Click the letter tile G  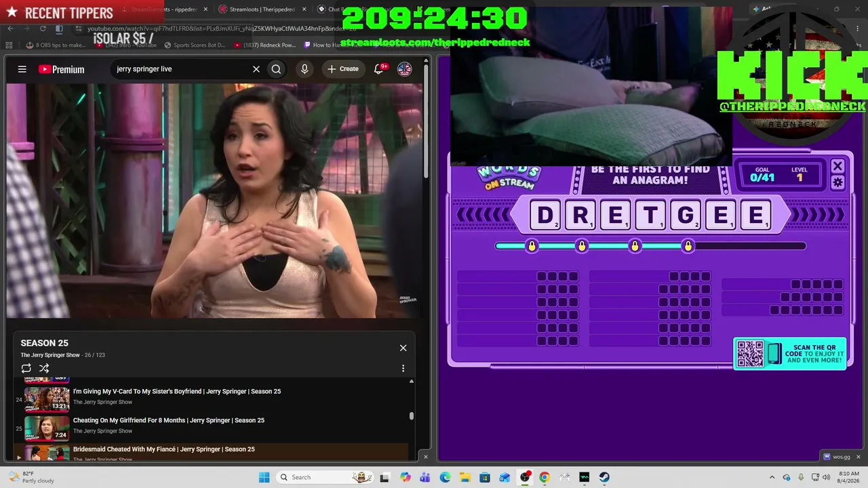(x=686, y=216)
